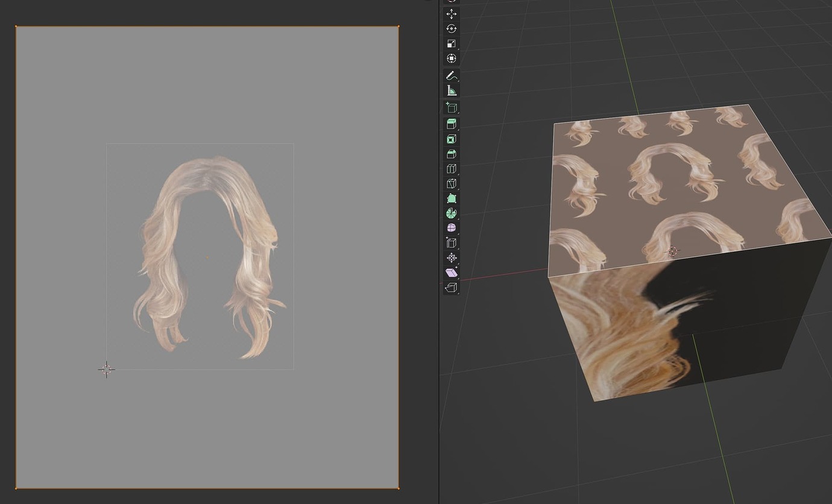Select the Spin tool

click(x=451, y=213)
